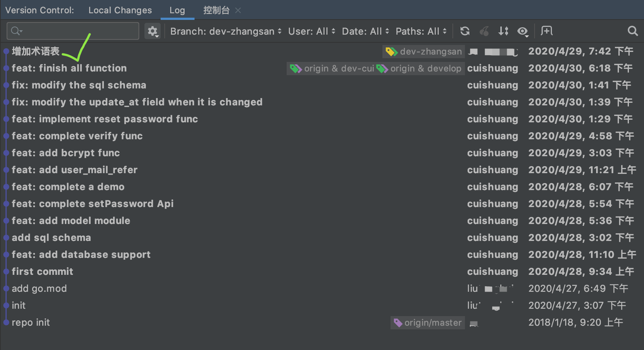
Task: Open the IntelliSort commits icon
Action: 503,31
